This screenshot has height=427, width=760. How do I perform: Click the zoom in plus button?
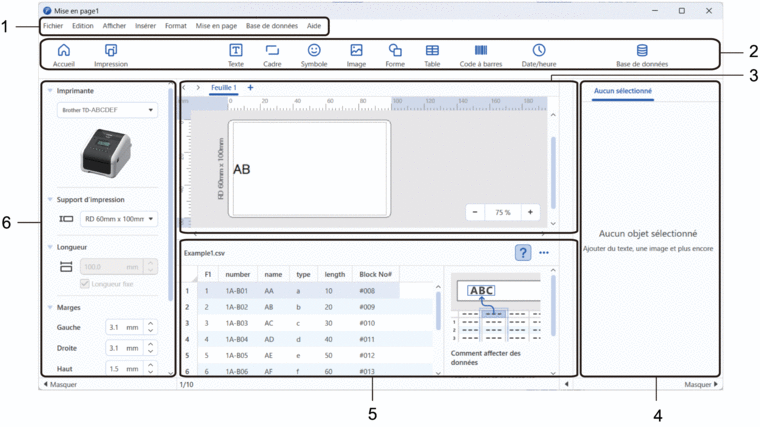click(529, 212)
